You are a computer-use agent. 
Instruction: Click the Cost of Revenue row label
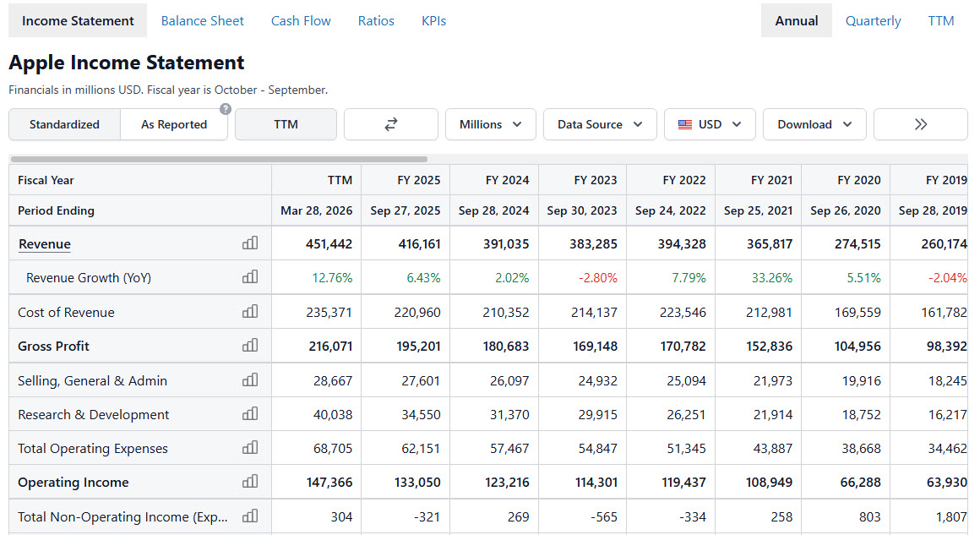pos(66,312)
